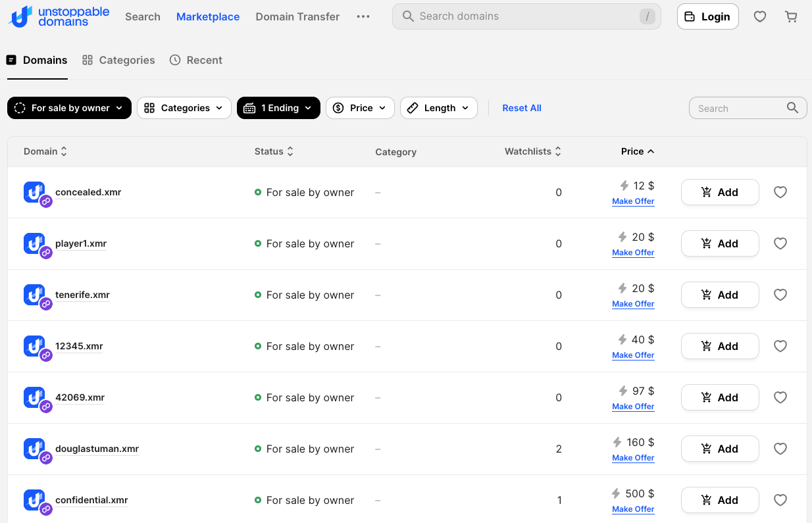
Task: Open the wishlist heart in the header
Action: click(x=760, y=16)
